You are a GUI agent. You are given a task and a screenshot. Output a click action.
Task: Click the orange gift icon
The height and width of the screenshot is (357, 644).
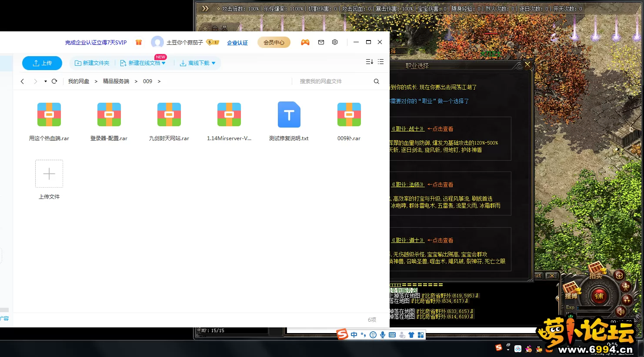[139, 42]
